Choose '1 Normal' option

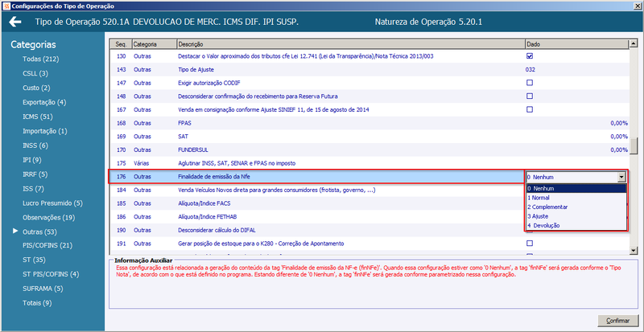coord(576,198)
